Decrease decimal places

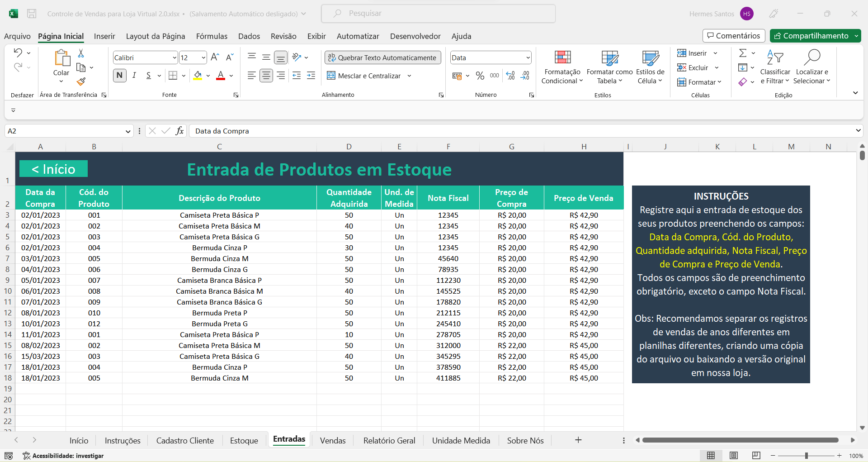(x=525, y=76)
